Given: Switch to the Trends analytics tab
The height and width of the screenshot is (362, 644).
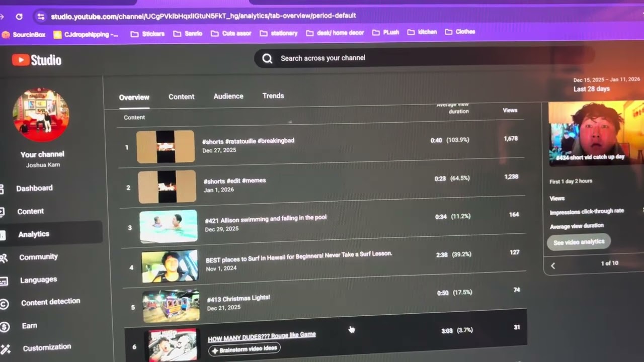Looking at the screenshot, I should coord(273,96).
